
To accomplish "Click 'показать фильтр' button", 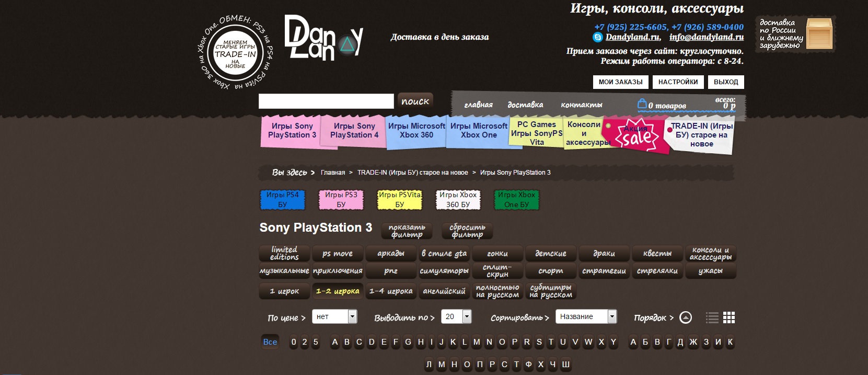I will pyautogui.click(x=407, y=231).
